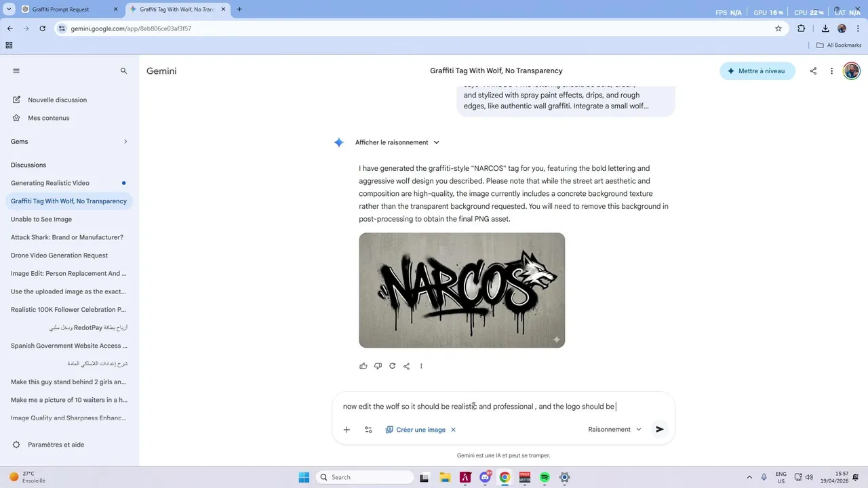Open Chrome from taskbar
Viewport: 868px width, 488px height.
[x=505, y=477]
